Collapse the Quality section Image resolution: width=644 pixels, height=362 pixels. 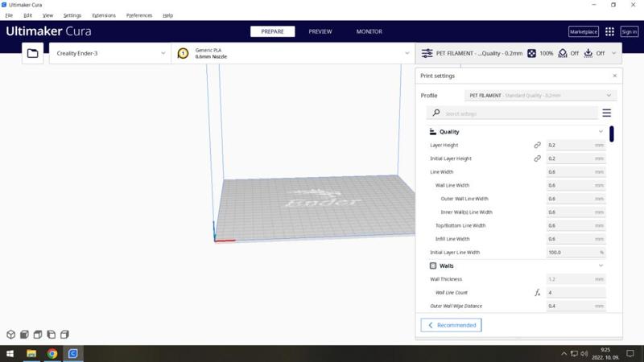(601, 132)
